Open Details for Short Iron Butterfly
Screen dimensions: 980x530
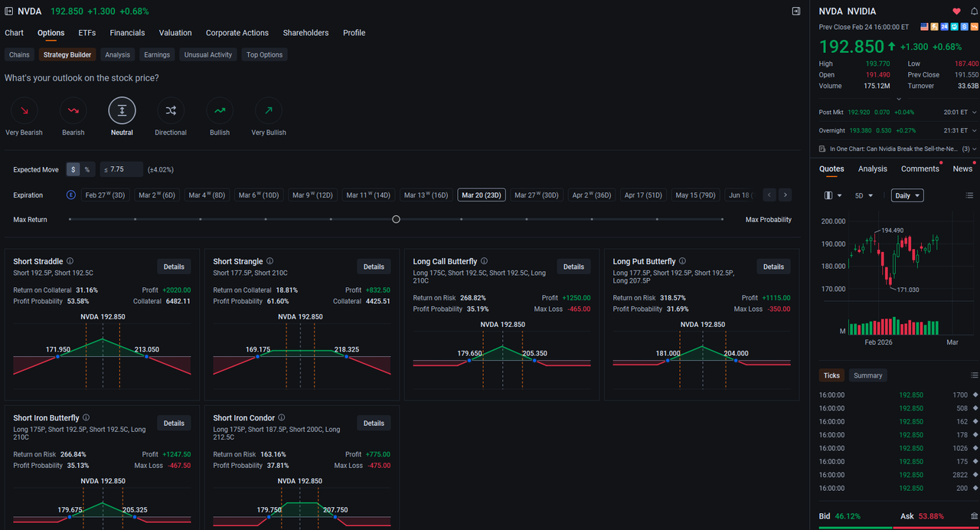tap(174, 423)
